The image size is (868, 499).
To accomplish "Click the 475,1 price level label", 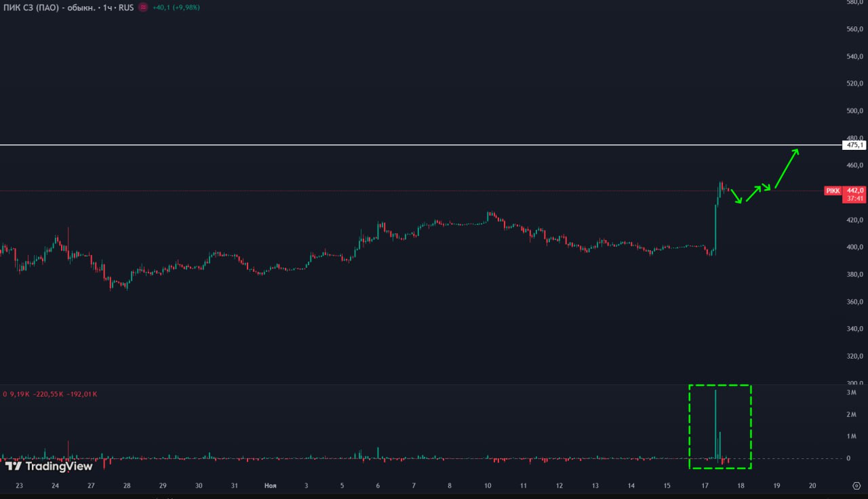I will click(x=854, y=145).
